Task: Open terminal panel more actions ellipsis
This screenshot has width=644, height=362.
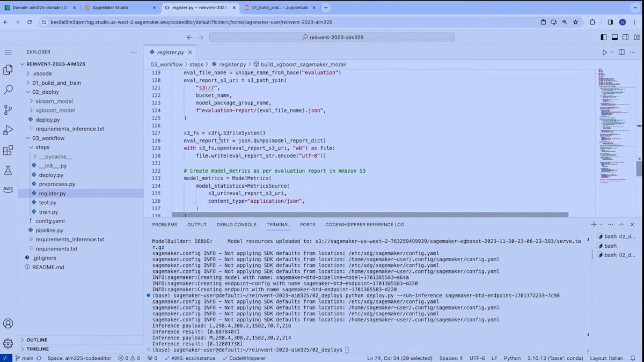Action: [x=610, y=225]
